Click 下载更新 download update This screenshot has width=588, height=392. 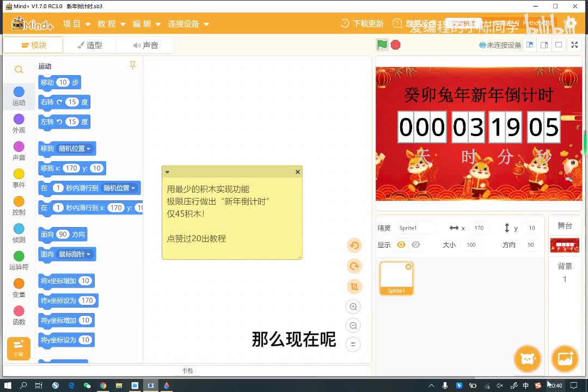point(362,23)
